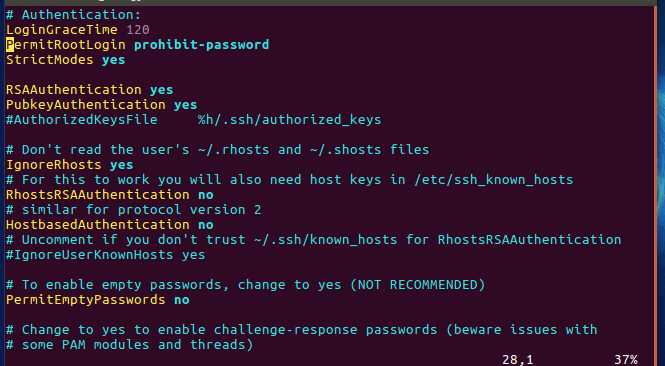Place cursor on PermitRootLogin keyword

(x=66, y=45)
